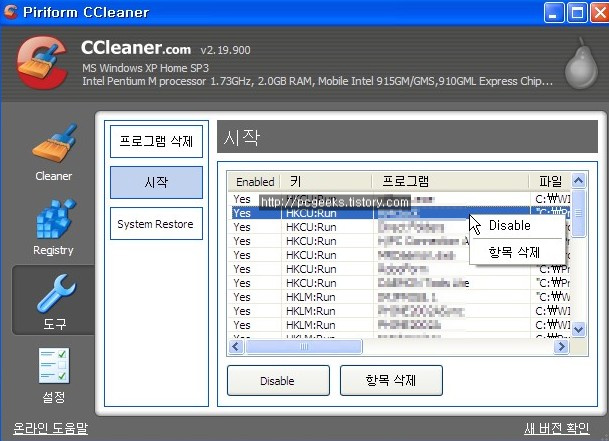This screenshot has width=609, height=441.
Task: Sort the list by 키 column header
Action: point(326,181)
